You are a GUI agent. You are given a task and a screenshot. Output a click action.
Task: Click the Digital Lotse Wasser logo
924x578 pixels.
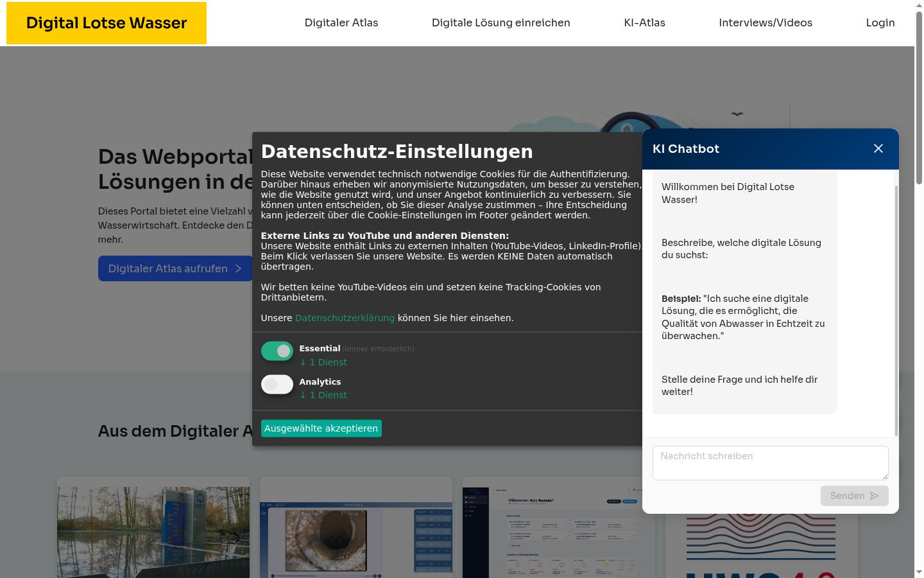coord(107,23)
